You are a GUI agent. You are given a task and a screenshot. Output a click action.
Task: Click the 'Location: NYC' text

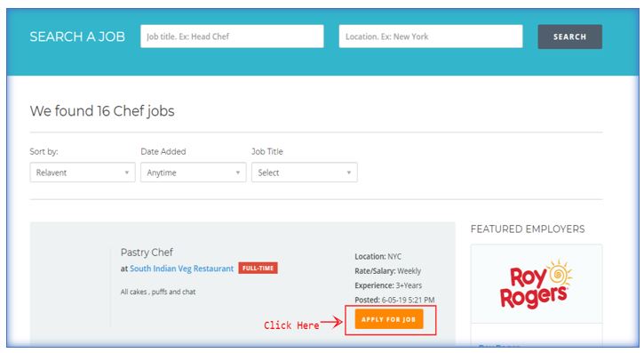(x=378, y=256)
